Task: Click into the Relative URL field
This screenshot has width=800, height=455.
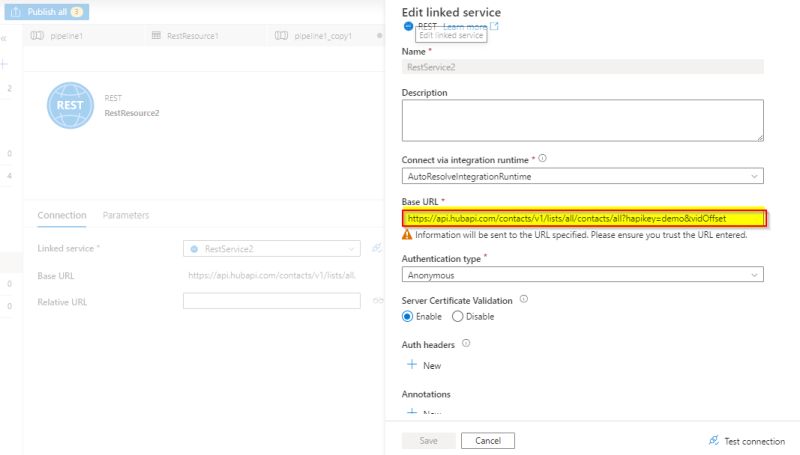Action: pos(271,300)
